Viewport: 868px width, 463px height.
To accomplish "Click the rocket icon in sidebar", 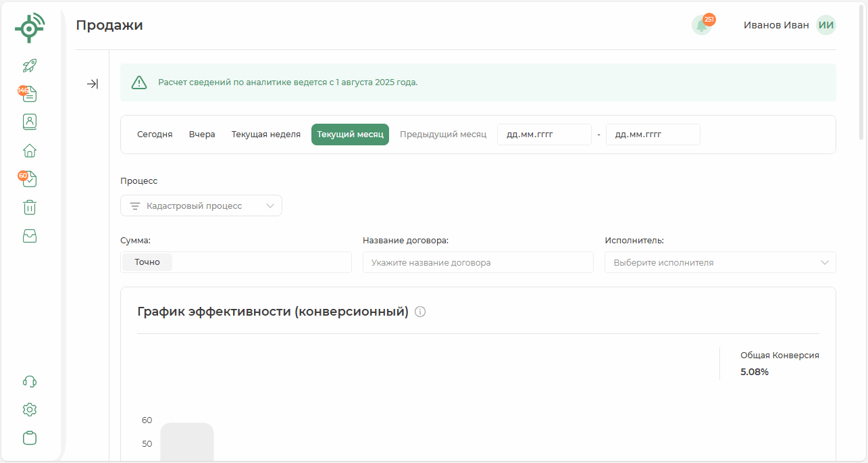I will pyautogui.click(x=30, y=66).
